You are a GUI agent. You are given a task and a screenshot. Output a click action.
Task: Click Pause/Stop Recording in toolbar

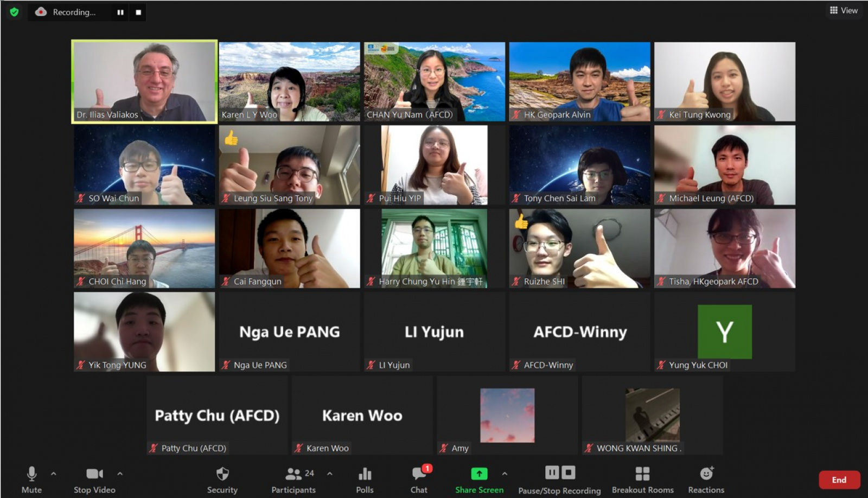559,480
